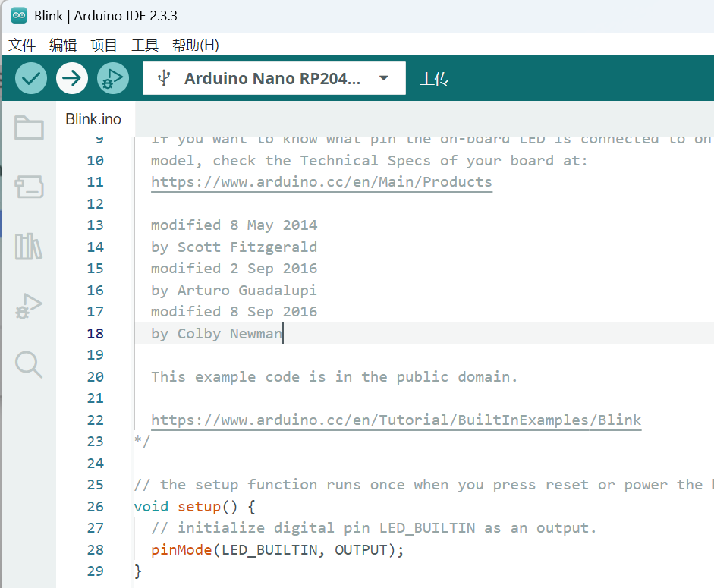Click 'pinMode(LED_BUILTIN, OUTPUT);' code line
Image resolution: width=714 pixels, height=588 pixels.
click(277, 550)
